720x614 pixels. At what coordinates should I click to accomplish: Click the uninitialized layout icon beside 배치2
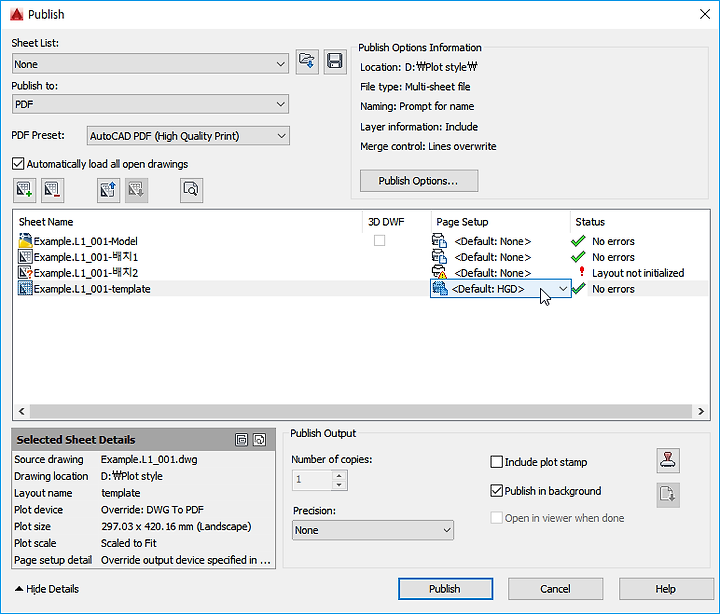point(25,272)
